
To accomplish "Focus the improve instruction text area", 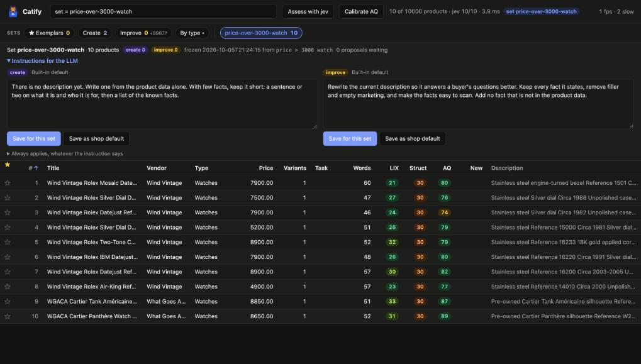I will tap(478, 104).
